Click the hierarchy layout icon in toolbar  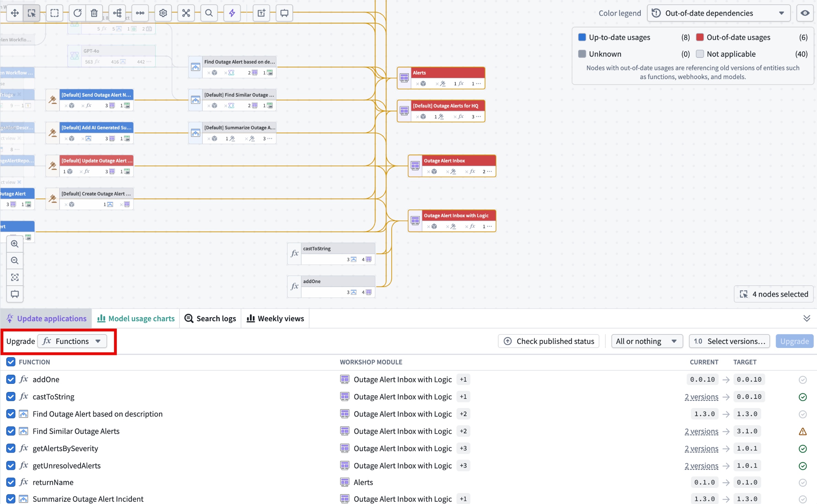pyautogui.click(x=117, y=13)
